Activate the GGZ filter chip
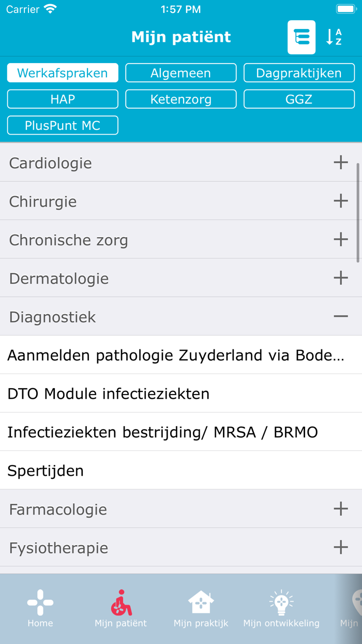362x644 pixels. tap(299, 98)
